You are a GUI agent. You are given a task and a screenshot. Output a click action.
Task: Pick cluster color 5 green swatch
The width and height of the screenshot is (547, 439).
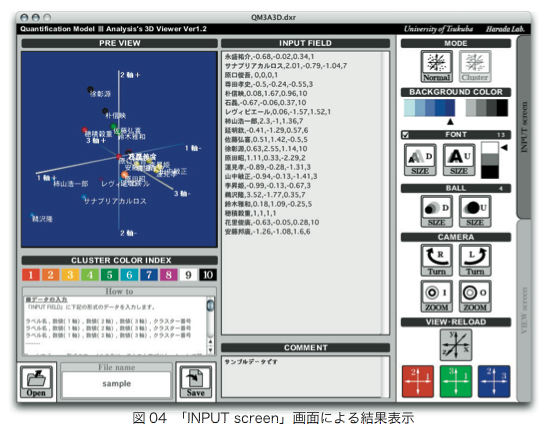(110, 275)
